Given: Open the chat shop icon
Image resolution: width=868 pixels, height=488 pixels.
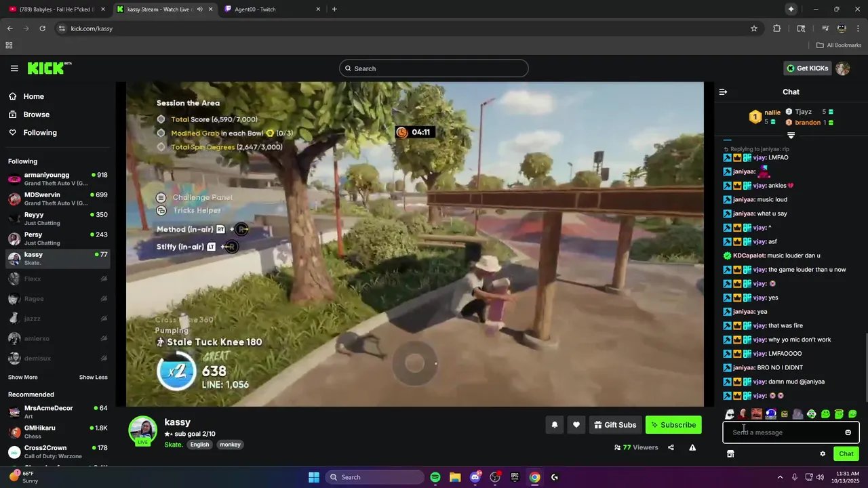Looking at the screenshot, I should [730, 453].
